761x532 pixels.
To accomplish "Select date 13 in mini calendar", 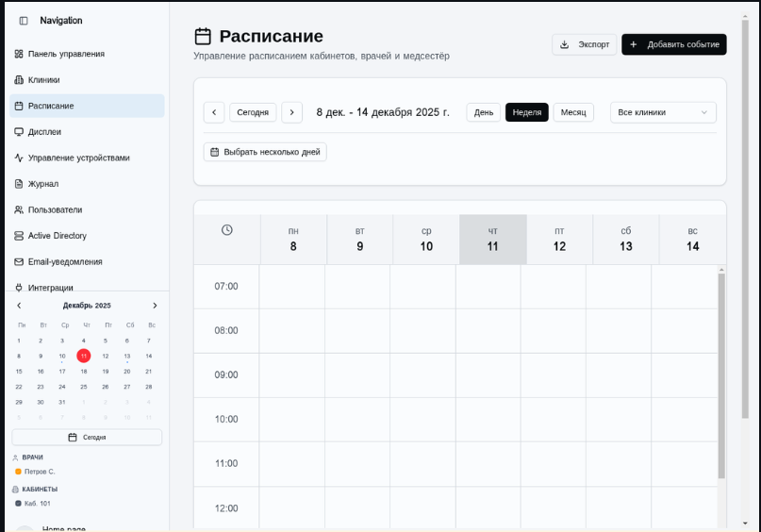I will coord(127,356).
